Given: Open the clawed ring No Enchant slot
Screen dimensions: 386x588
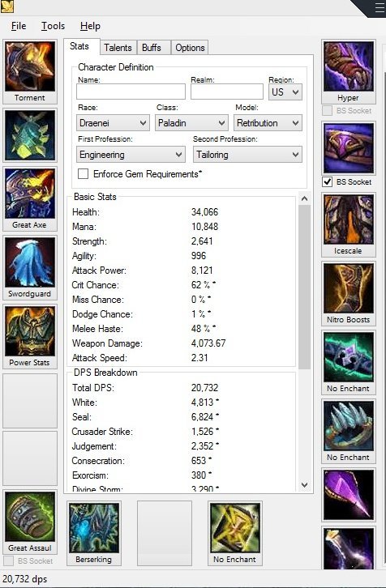Looking at the screenshot, I should click(x=349, y=431).
